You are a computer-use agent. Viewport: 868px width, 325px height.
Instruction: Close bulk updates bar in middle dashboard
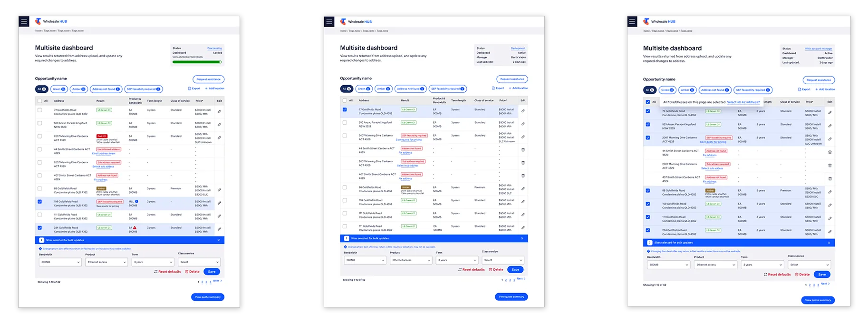click(522, 238)
